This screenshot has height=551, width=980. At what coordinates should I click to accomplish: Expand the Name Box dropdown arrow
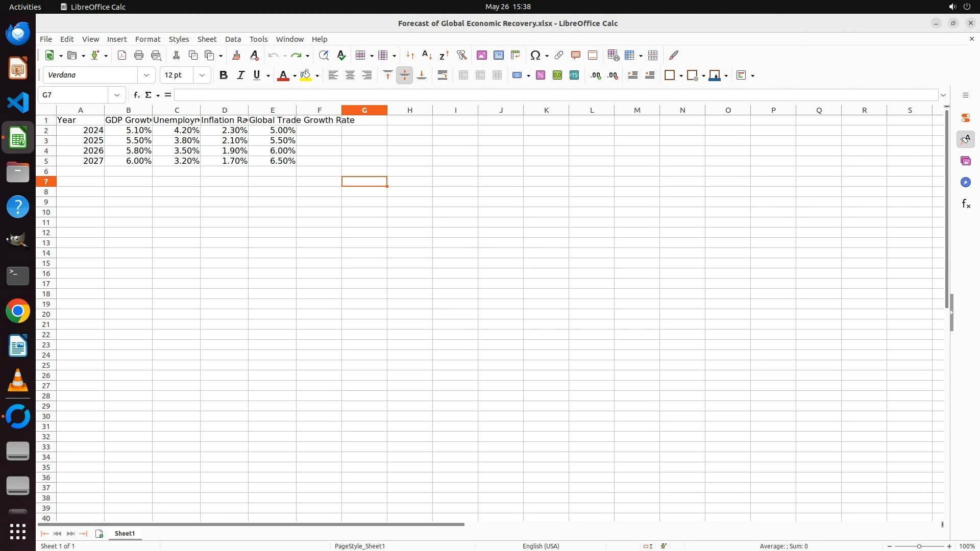pos(117,95)
